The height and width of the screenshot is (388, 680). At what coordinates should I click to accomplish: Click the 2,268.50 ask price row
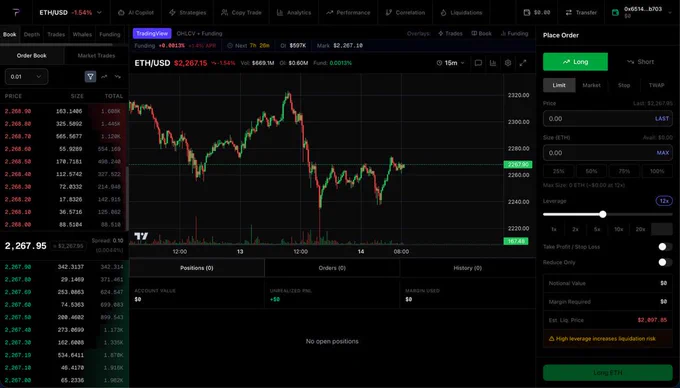click(64, 162)
